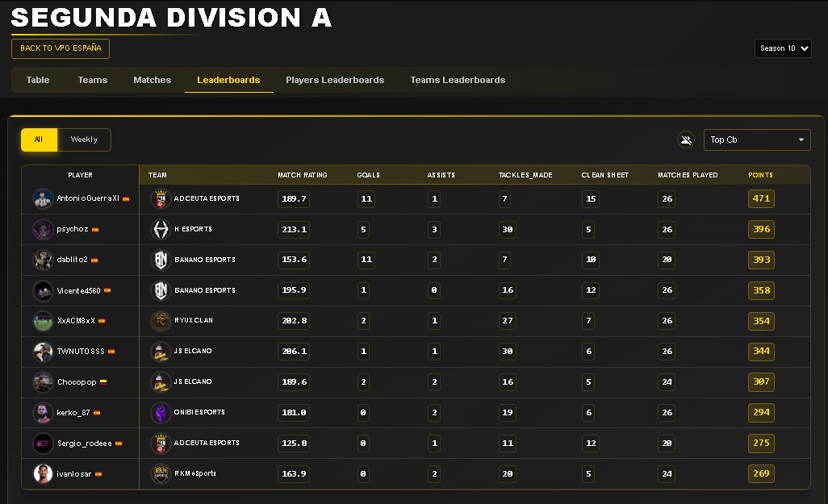The height and width of the screenshot is (504, 828).
Task: Open AntonioGuerraXI player profile link
Action: pos(88,199)
